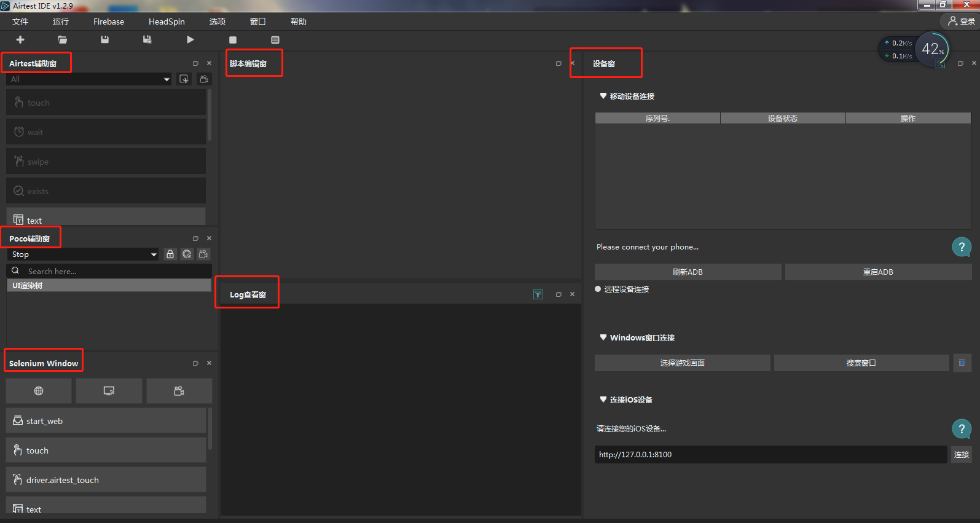Click the Poco inspect cursor icon
Viewport: 980px width, 523px height.
coord(187,254)
